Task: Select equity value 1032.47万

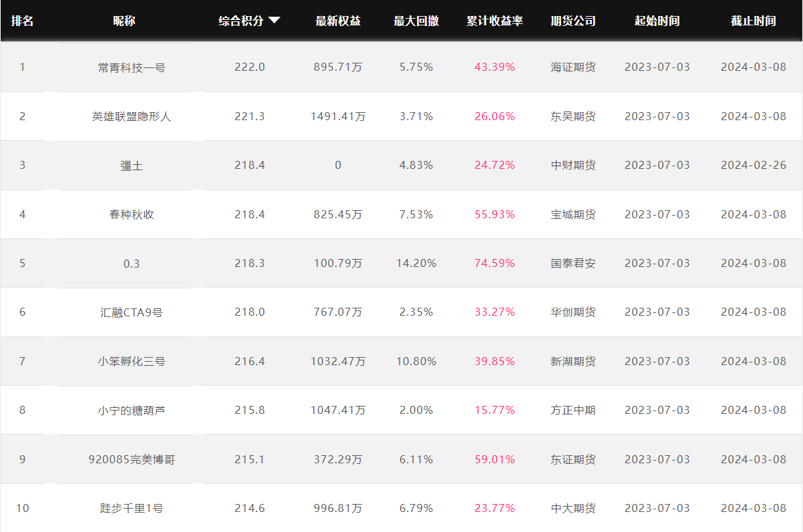Action: [338, 361]
